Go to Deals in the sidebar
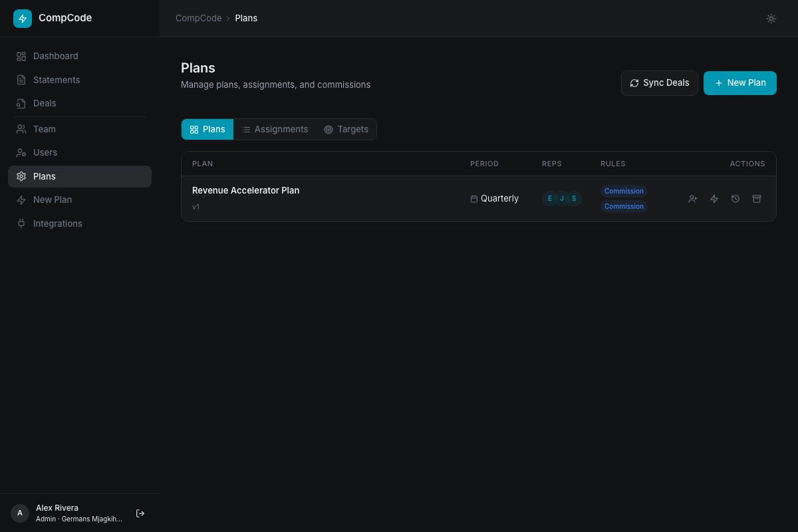The height and width of the screenshot is (532, 798). click(x=80, y=103)
